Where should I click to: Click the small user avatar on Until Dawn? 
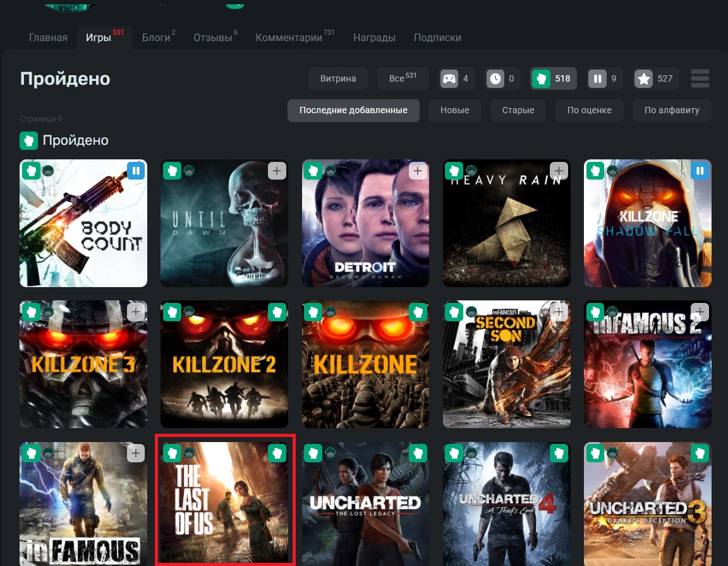click(x=189, y=171)
